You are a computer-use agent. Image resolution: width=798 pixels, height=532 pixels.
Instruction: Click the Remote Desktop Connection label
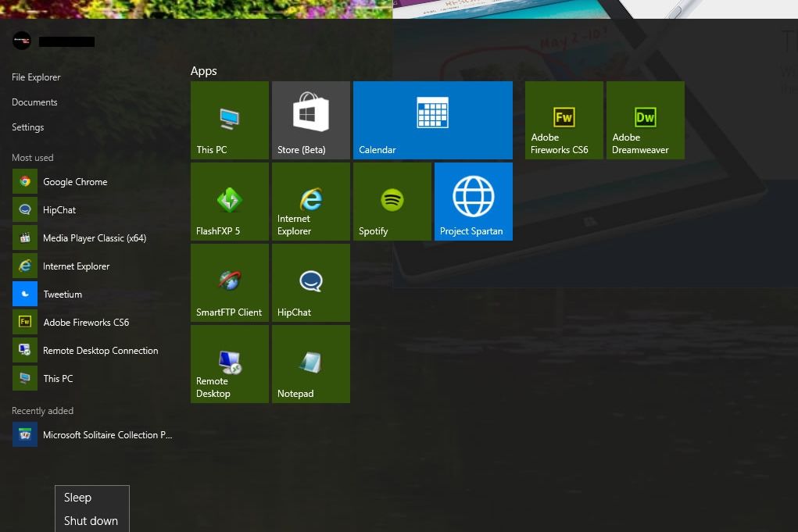tap(101, 351)
